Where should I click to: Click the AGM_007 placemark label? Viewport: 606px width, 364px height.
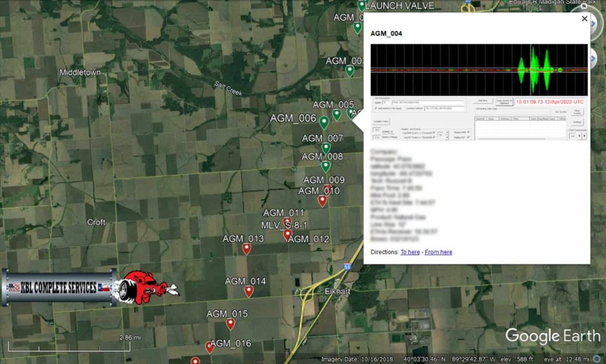coord(323,138)
